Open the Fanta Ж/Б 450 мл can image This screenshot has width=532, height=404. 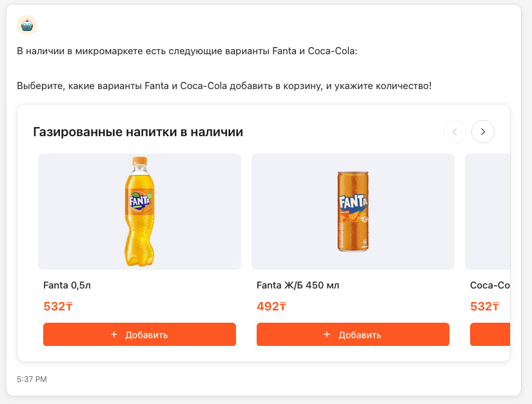353,212
